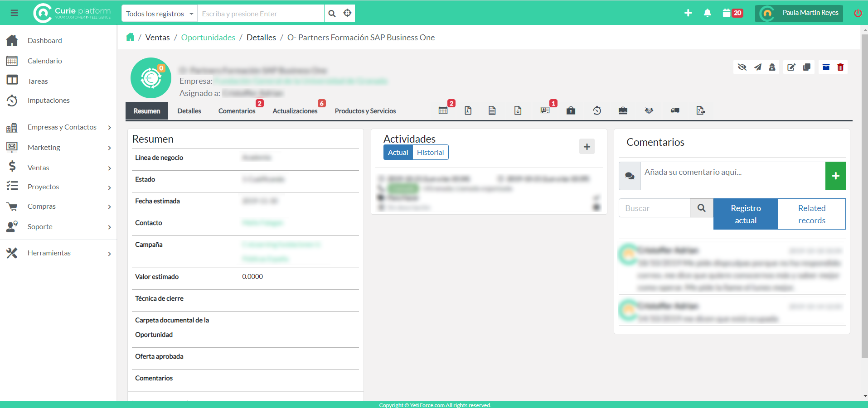
Task: Toggle the crossed-eye watch record icon
Action: tap(742, 67)
